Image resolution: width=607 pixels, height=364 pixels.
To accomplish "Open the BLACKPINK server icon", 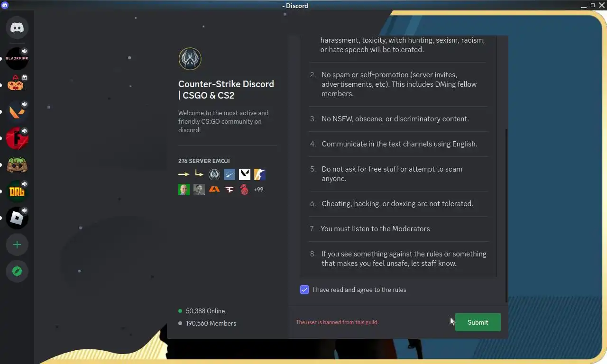I will pyautogui.click(x=17, y=58).
